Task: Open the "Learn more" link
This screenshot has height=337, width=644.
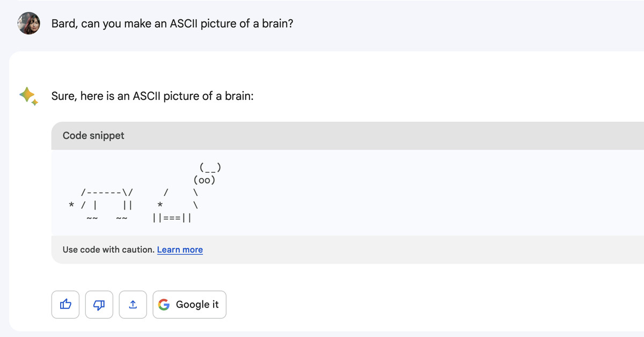Action: pos(180,250)
